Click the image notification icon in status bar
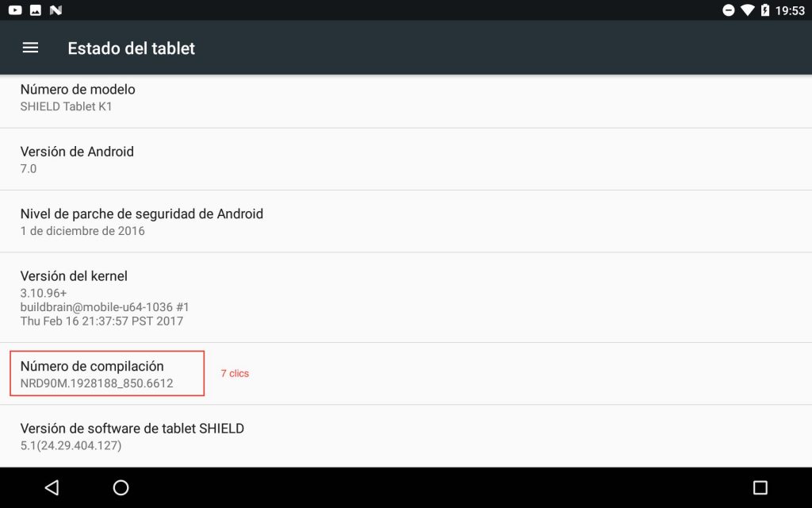The height and width of the screenshot is (508, 812). (35, 10)
